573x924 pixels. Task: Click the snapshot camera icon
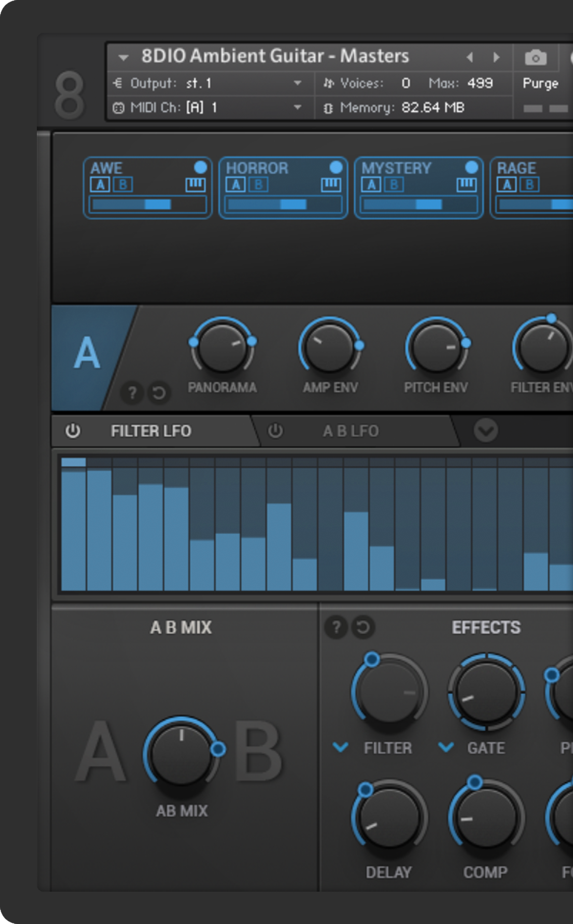[x=536, y=58]
